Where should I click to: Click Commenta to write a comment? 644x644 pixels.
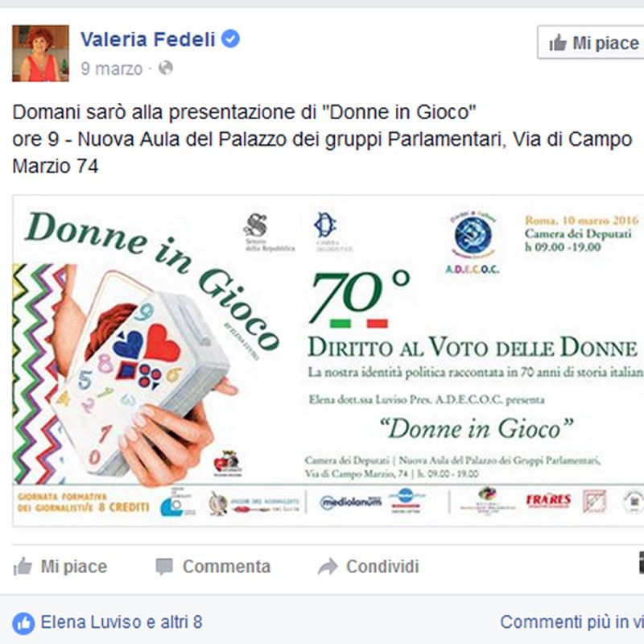(x=213, y=567)
